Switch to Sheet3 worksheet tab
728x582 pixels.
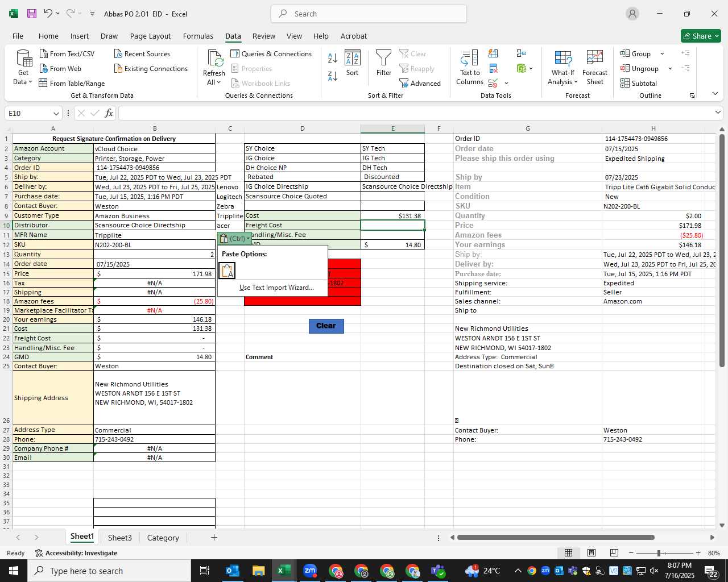[120, 538]
